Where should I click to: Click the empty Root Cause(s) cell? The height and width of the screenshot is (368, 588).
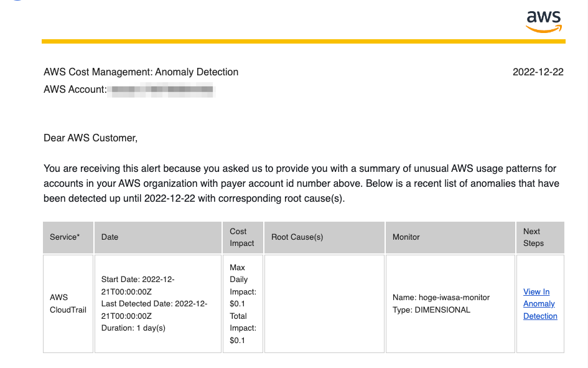click(x=324, y=303)
